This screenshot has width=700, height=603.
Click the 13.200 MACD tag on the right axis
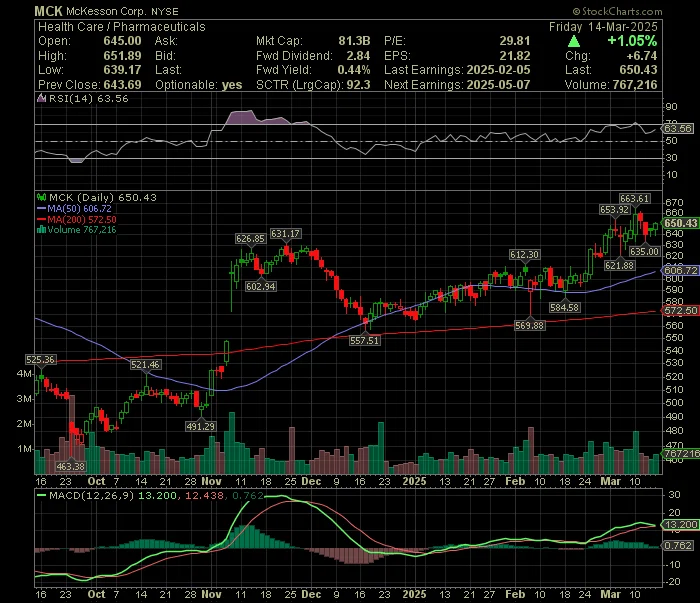coord(680,524)
